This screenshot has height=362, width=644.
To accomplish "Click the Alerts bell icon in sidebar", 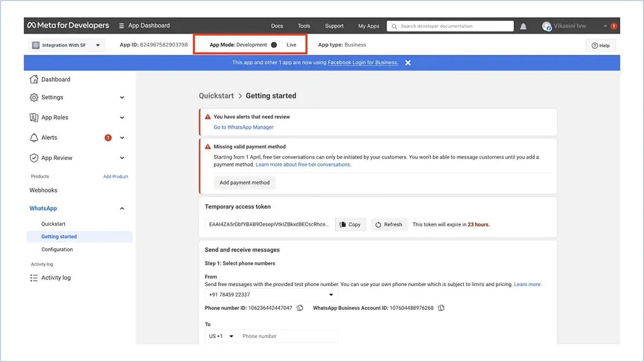I will click(x=34, y=138).
